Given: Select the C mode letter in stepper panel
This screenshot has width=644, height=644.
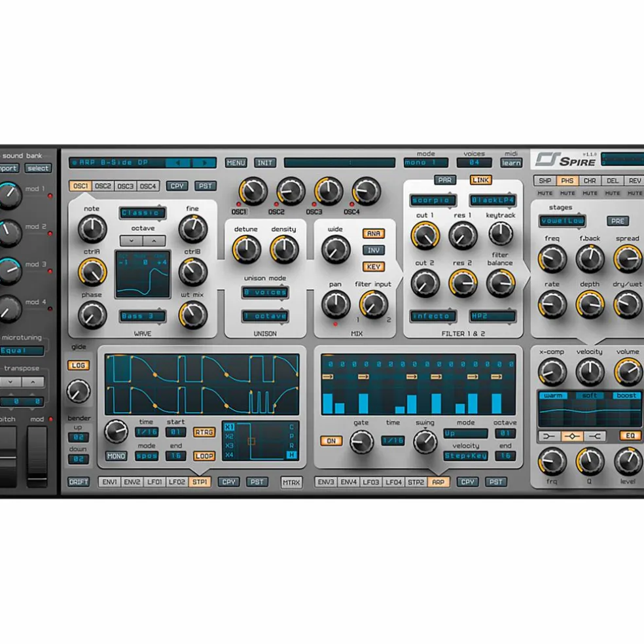Looking at the screenshot, I should pos(292,427).
